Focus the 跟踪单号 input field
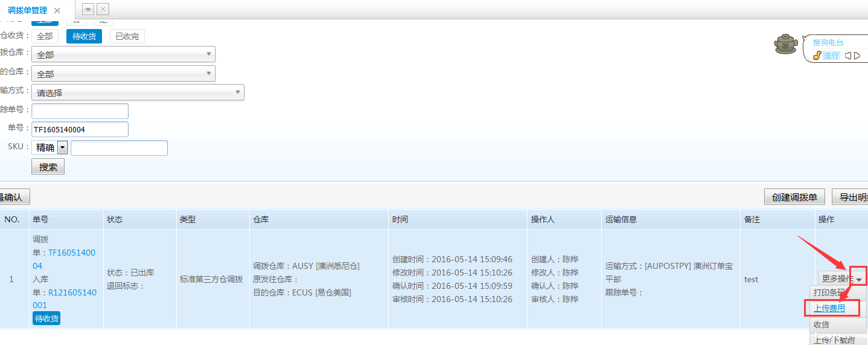This screenshot has height=345, width=868. [80, 111]
